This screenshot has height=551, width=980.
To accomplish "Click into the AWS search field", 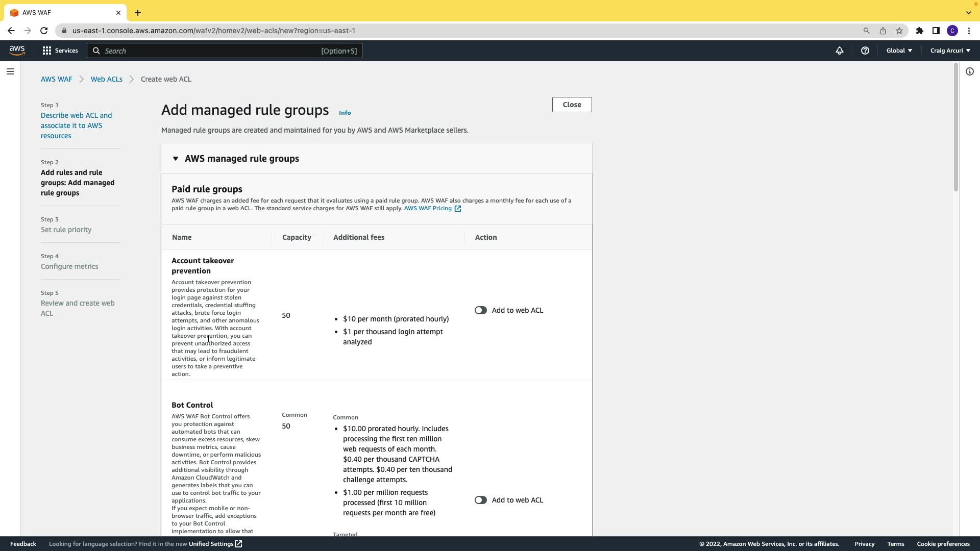I will coord(209,51).
